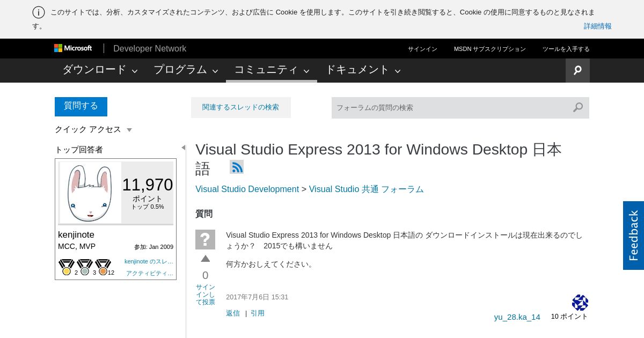This screenshot has height=338, width=644.
Task: Click the トップ 0.5% text
Action: 148,207
